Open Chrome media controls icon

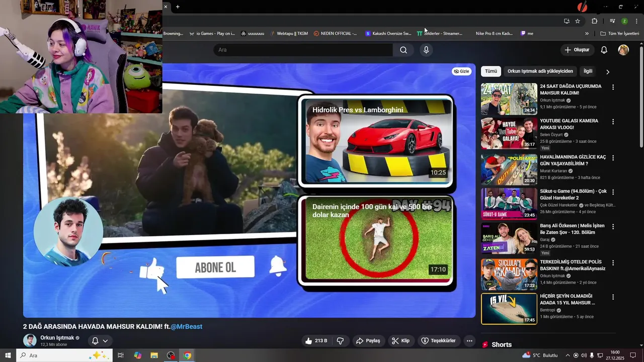click(612, 21)
